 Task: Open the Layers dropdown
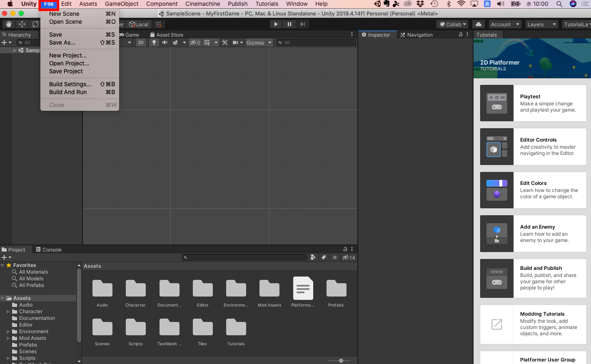tap(541, 24)
